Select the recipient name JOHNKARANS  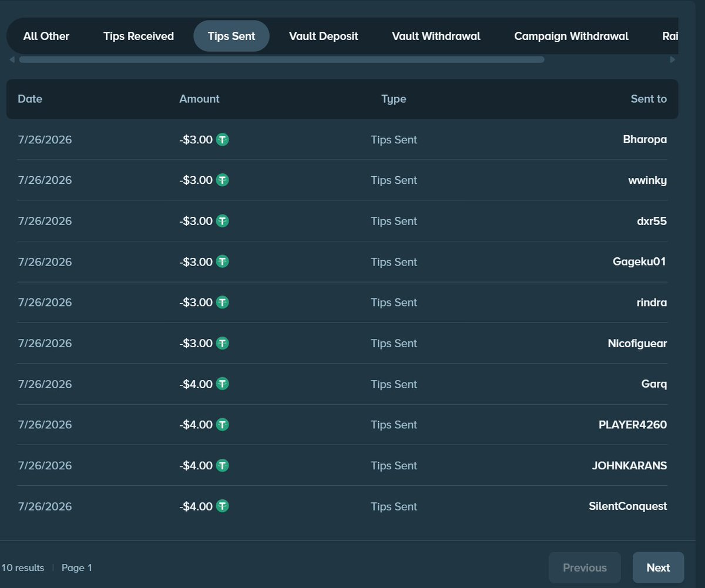point(630,465)
